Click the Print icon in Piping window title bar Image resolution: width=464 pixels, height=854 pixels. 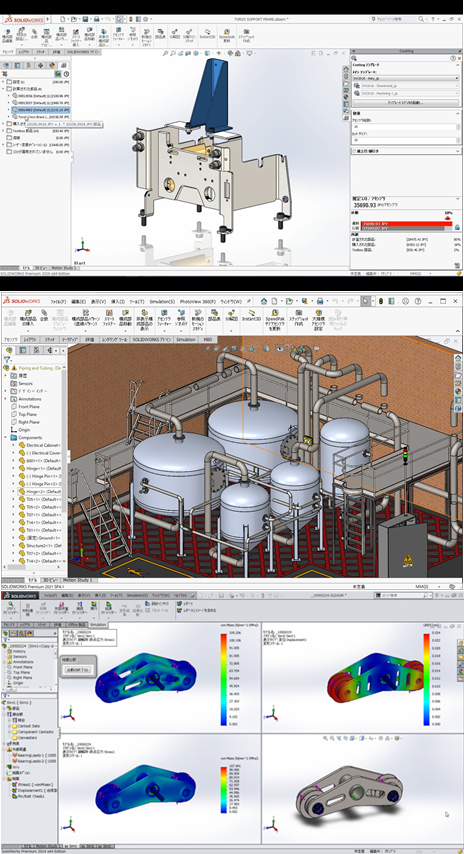tap(321, 301)
